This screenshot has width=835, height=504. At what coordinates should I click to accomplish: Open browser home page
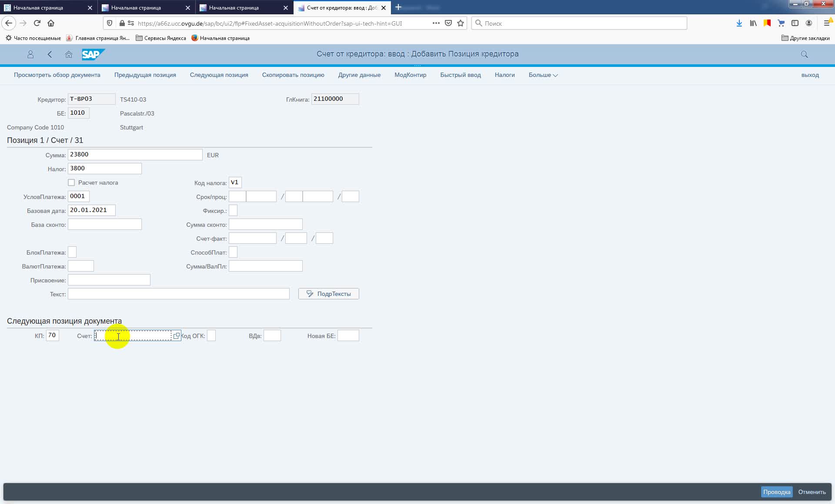(x=51, y=23)
